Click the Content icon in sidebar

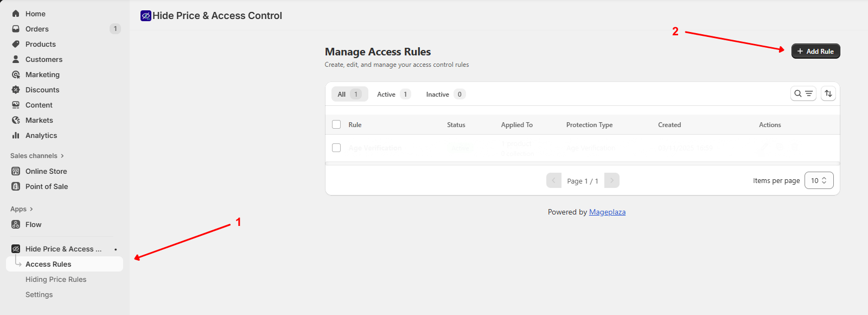tap(16, 105)
